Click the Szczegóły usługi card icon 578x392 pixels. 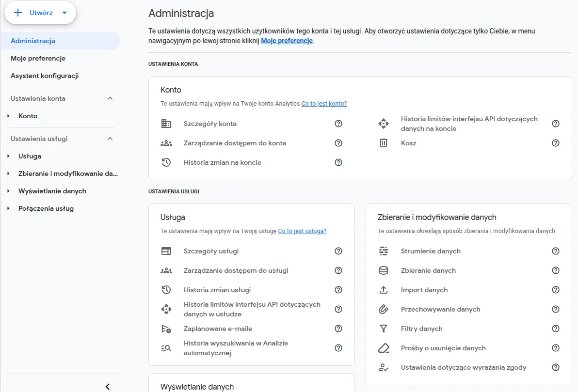click(x=166, y=251)
